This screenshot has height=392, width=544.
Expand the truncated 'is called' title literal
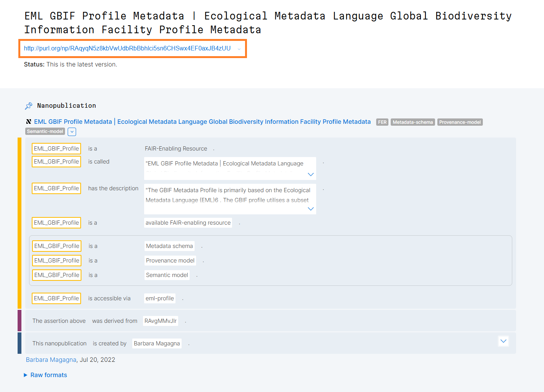pos(311,175)
